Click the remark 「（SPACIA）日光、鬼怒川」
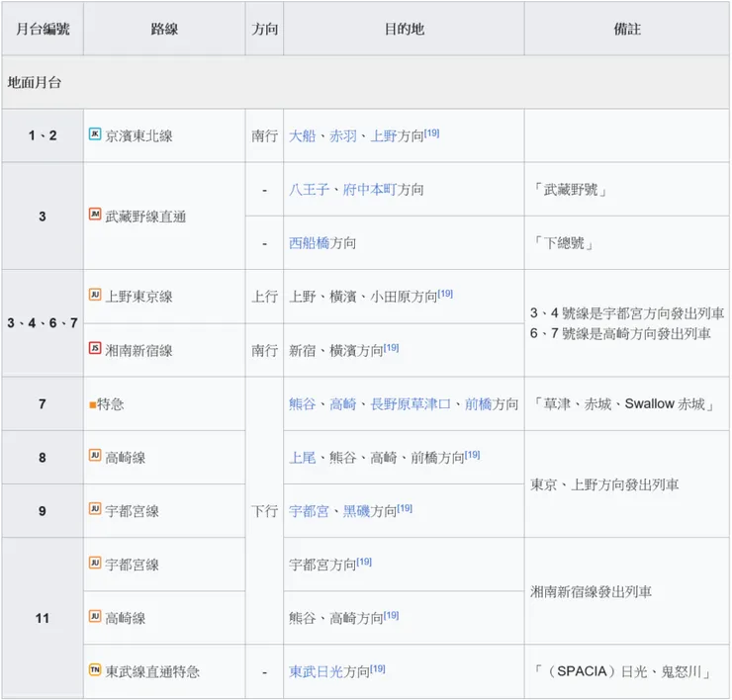This screenshot has height=700, width=732. (x=623, y=672)
